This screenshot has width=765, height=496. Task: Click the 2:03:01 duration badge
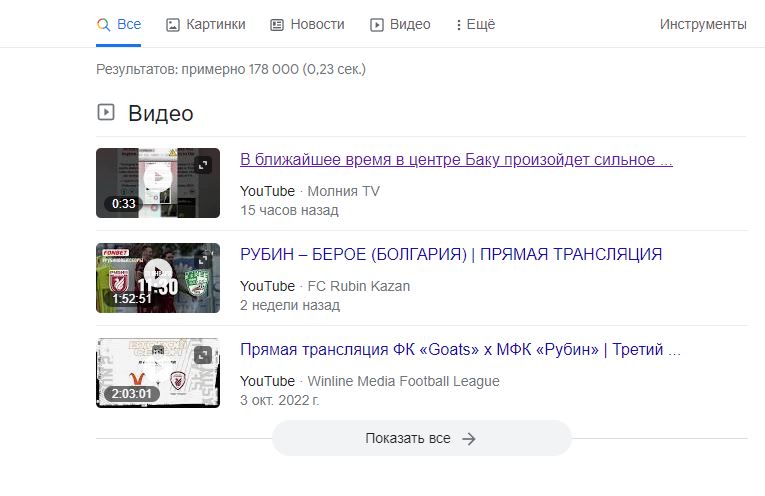[x=132, y=393]
